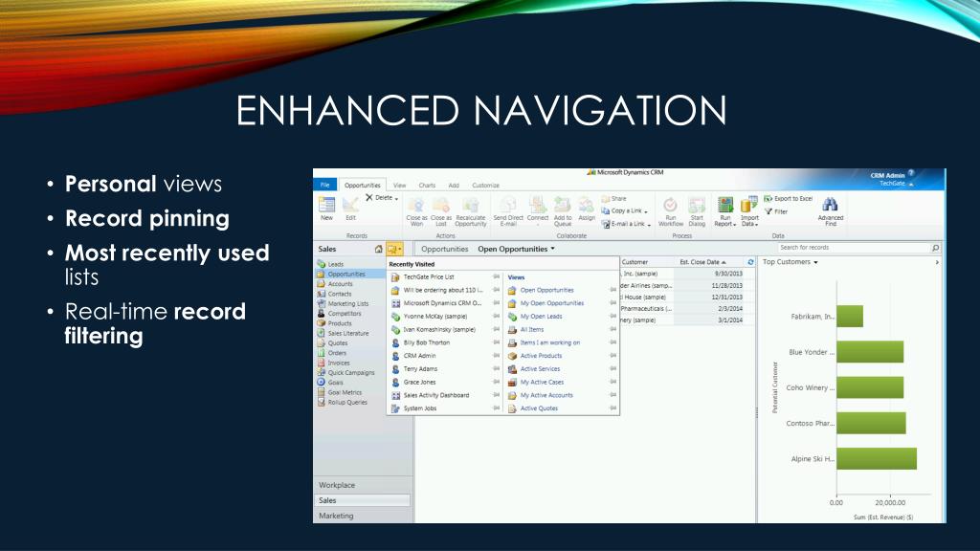Click the Alpine Ski H... chart bar
The image size is (980, 551).
point(877,458)
